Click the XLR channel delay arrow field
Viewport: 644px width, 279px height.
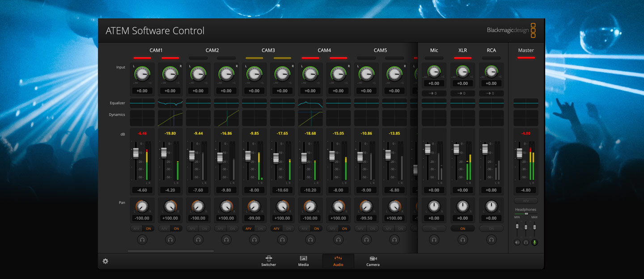[x=462, y=93]
